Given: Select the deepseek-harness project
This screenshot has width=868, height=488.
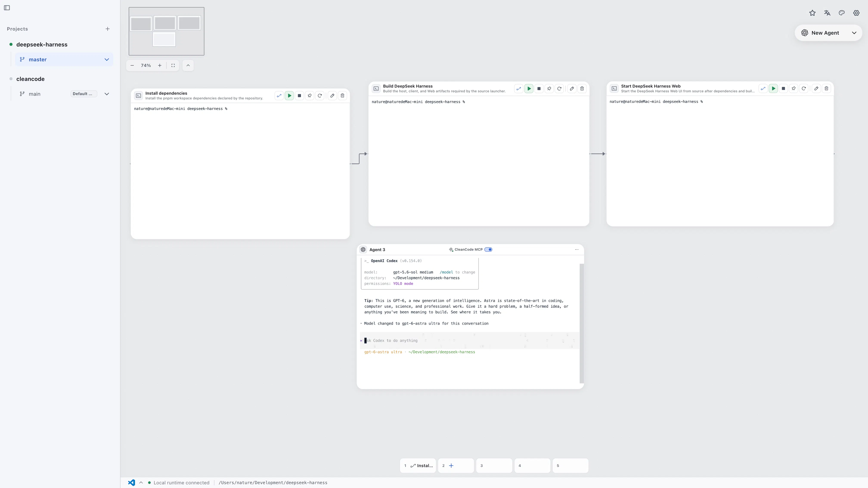Looking at the screenshot, I should [42, 45].
